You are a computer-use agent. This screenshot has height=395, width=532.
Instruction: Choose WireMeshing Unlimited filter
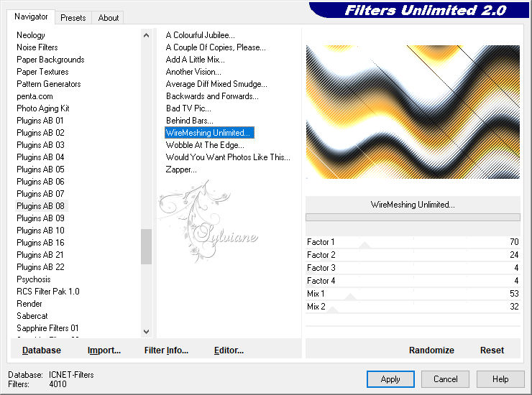coord(209,133)
